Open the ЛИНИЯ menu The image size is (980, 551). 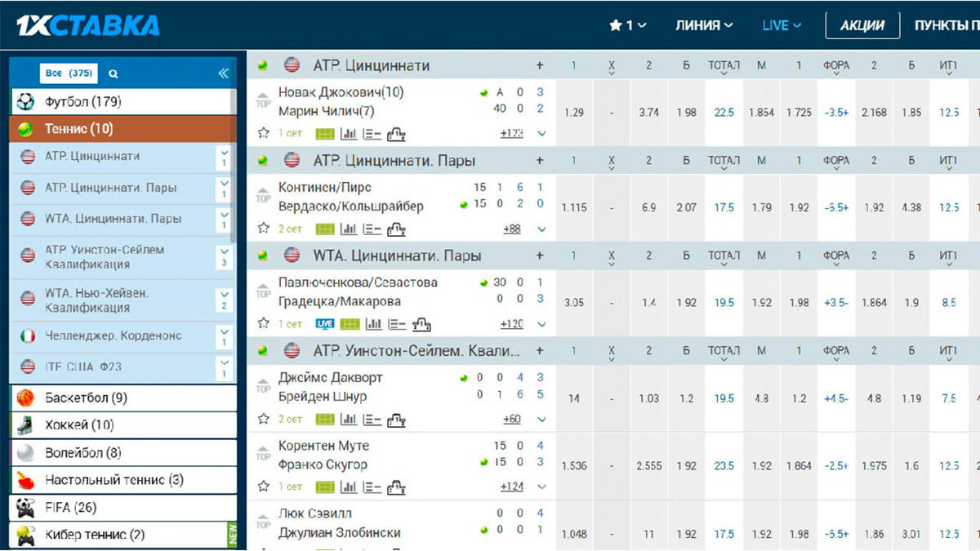[x=704, y=25]
